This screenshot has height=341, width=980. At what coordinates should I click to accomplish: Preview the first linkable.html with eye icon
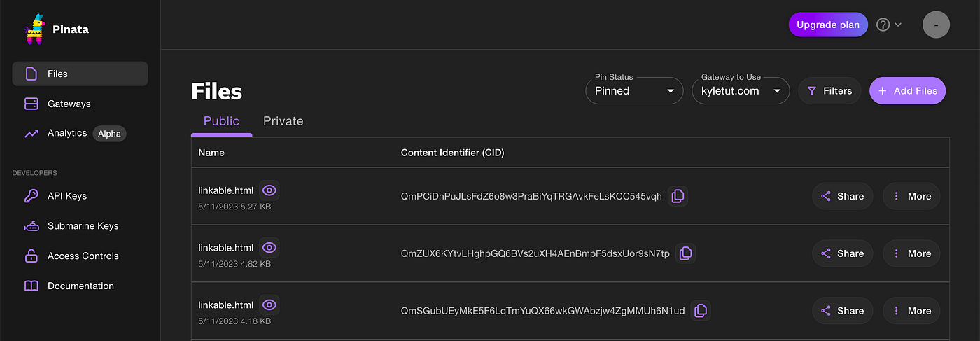[269, 190]
